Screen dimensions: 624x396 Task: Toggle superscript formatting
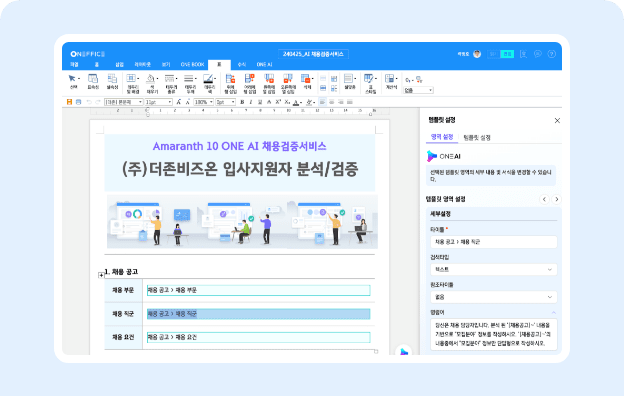[278, 102]
